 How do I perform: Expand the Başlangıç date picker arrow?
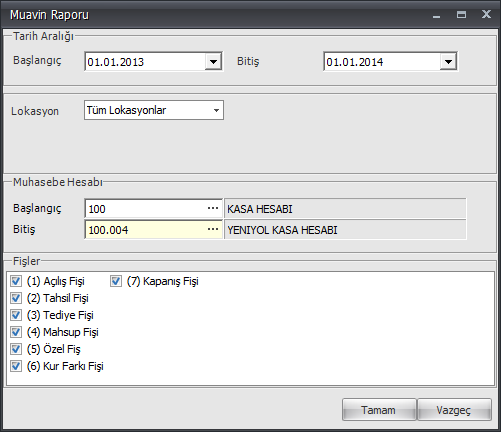coord(213,62)
